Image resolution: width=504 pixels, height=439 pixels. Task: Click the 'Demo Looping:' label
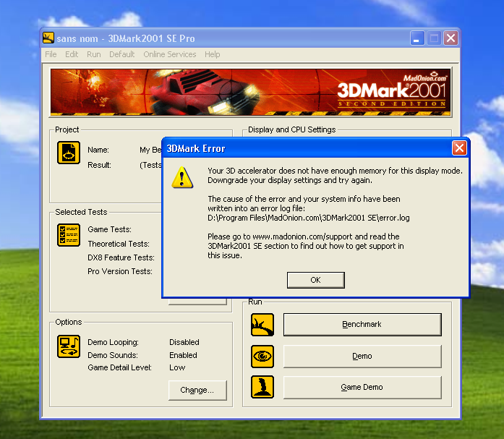113,342
